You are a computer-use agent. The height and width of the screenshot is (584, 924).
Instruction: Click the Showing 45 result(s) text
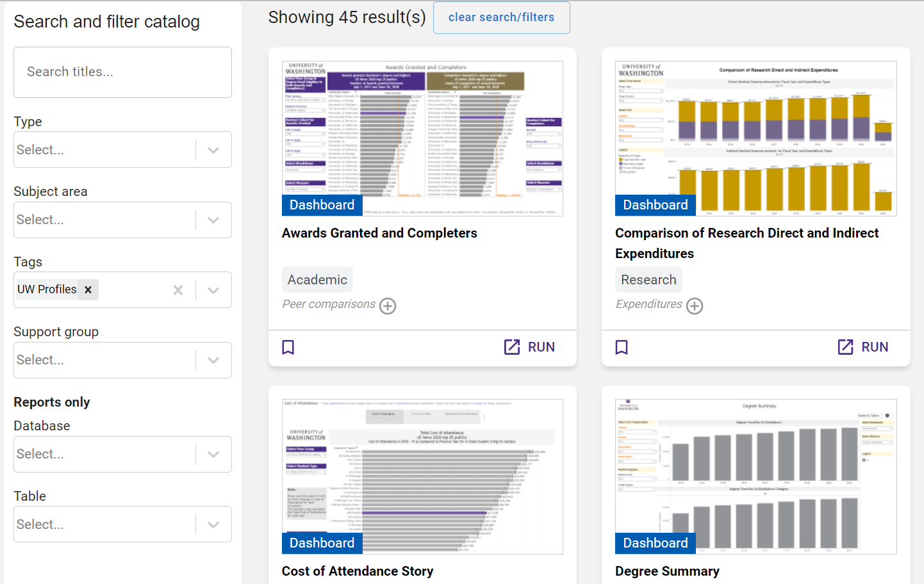[347, 17]
